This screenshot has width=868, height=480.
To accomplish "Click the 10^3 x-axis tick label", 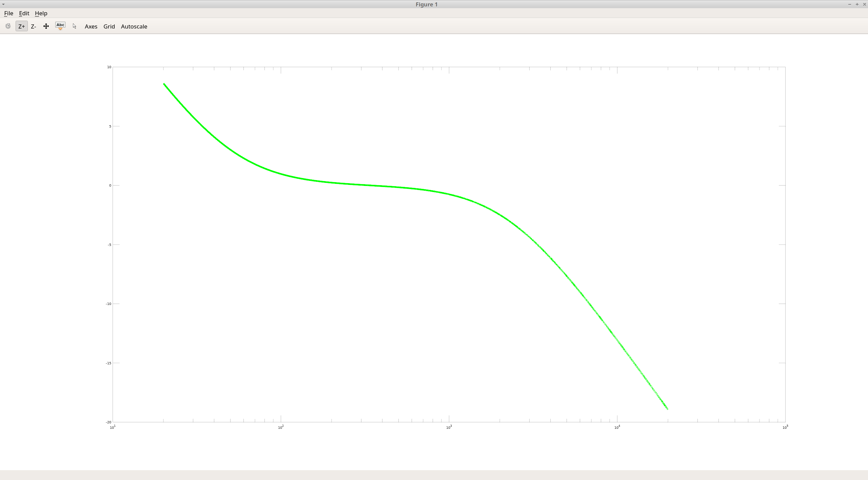I will pos(449,427).
